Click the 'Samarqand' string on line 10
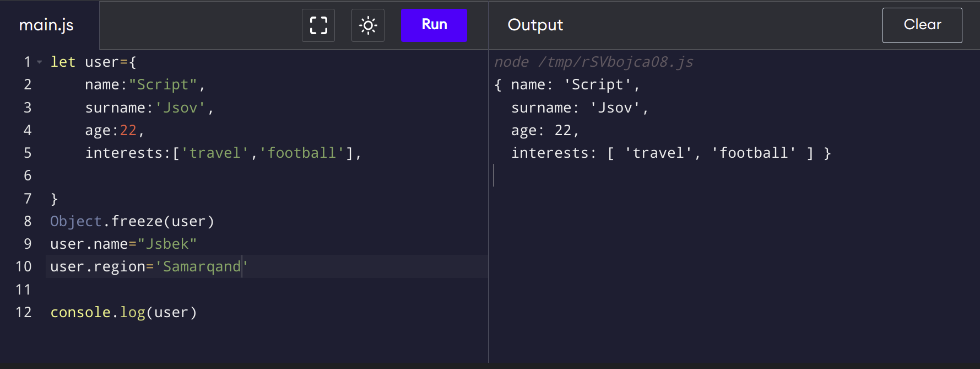This screenshot has height=369, width=980. click(x=202, y=267)
